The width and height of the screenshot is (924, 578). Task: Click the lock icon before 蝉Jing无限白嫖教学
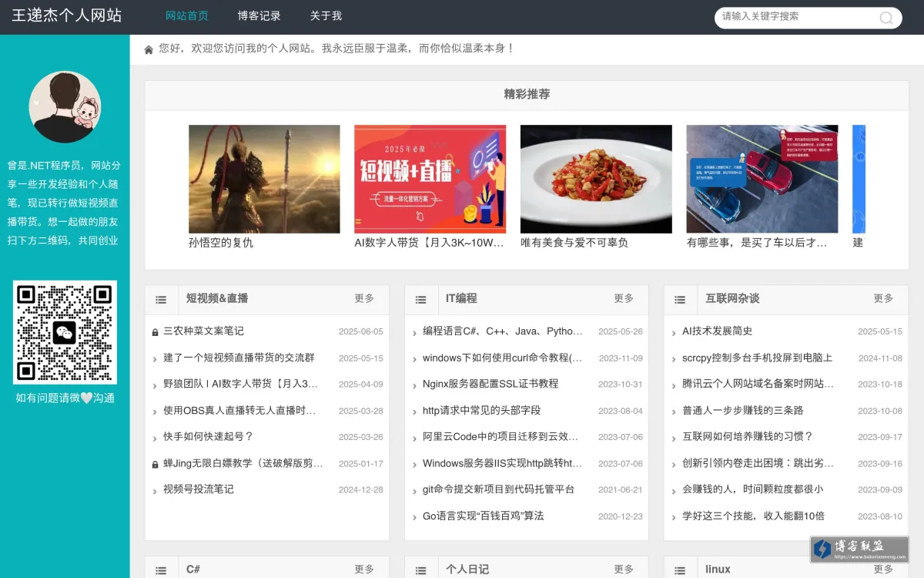pos(156,465)
